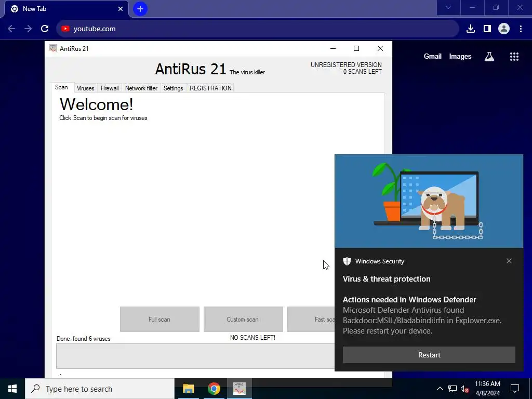Dismiss the Windows Security notification

click(x=509, y=261)
